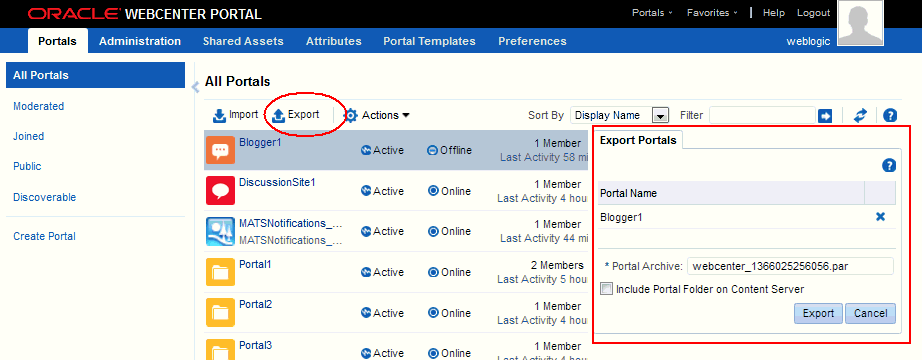Click the refresh arrows icon
The image size is (922, 360).
[860, 115]
